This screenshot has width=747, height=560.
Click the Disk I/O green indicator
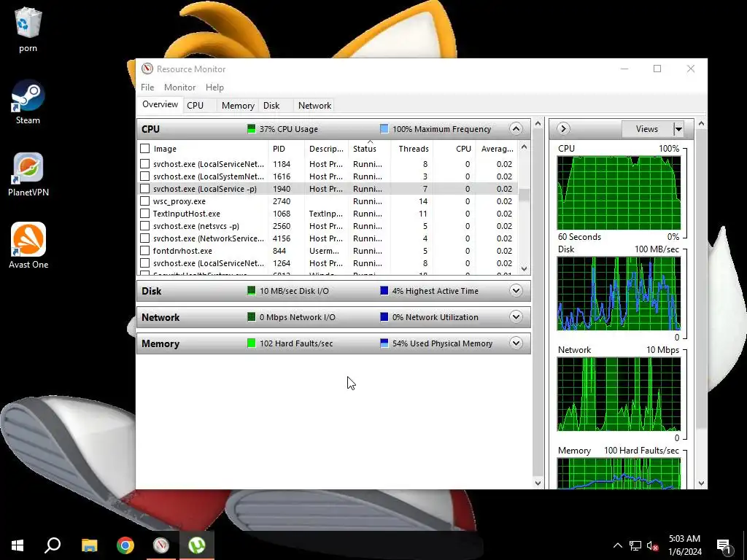[252, 291]
